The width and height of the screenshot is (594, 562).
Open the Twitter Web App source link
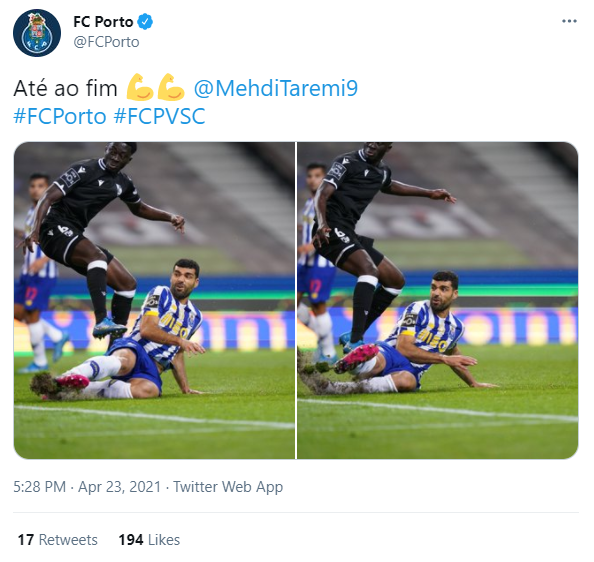tap(228, 487)
